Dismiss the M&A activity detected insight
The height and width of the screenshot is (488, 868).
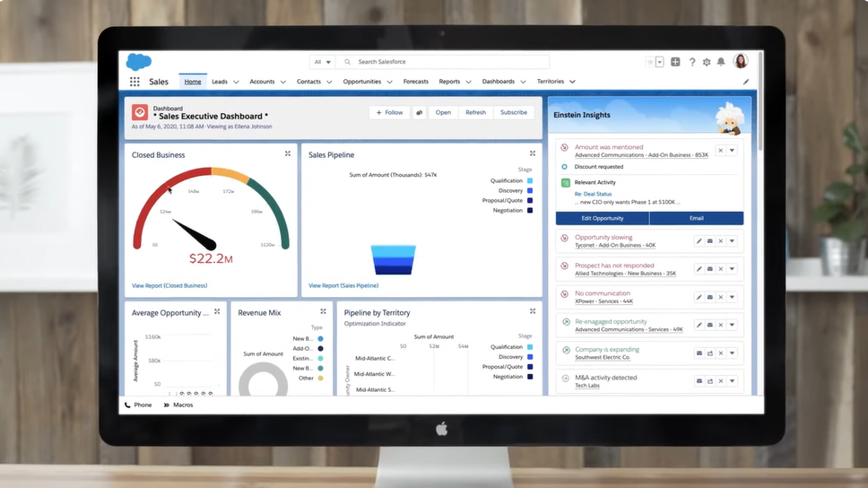[721, 381]
